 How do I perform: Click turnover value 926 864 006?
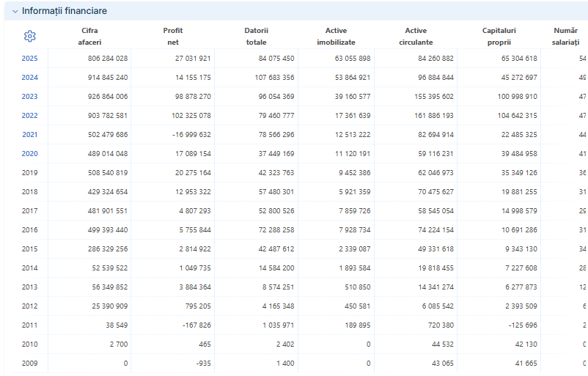[108, 96]
